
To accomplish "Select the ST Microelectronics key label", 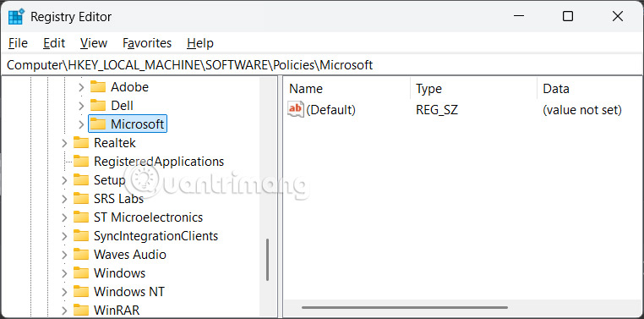I will point(148,217).
